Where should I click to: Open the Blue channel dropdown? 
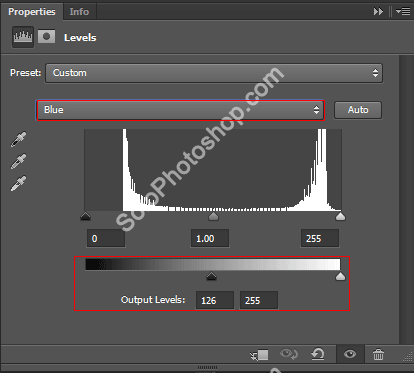tap(180, 110)
